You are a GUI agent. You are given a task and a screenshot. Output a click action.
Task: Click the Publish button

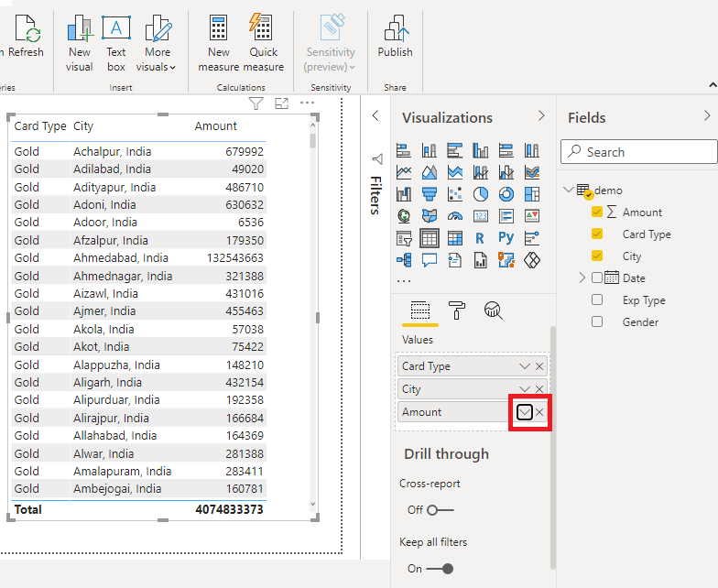pos(396,38)
